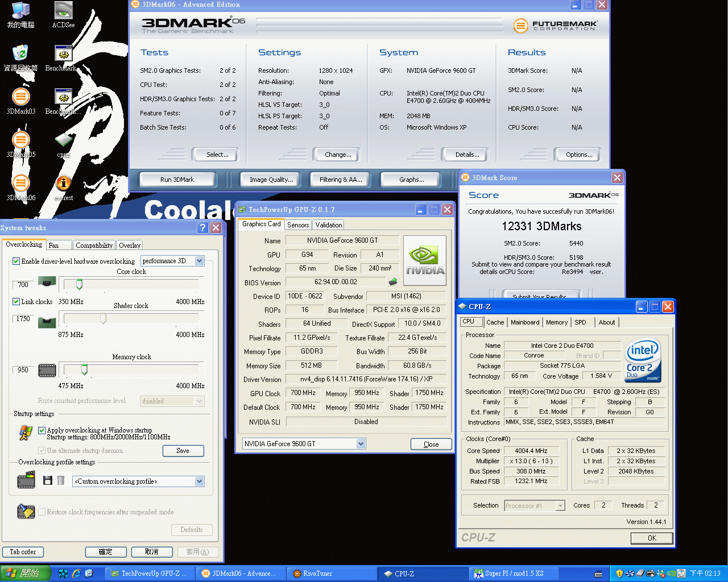
Task: Toggle Enable driver-level hardware overclocking
Action: 16,261
